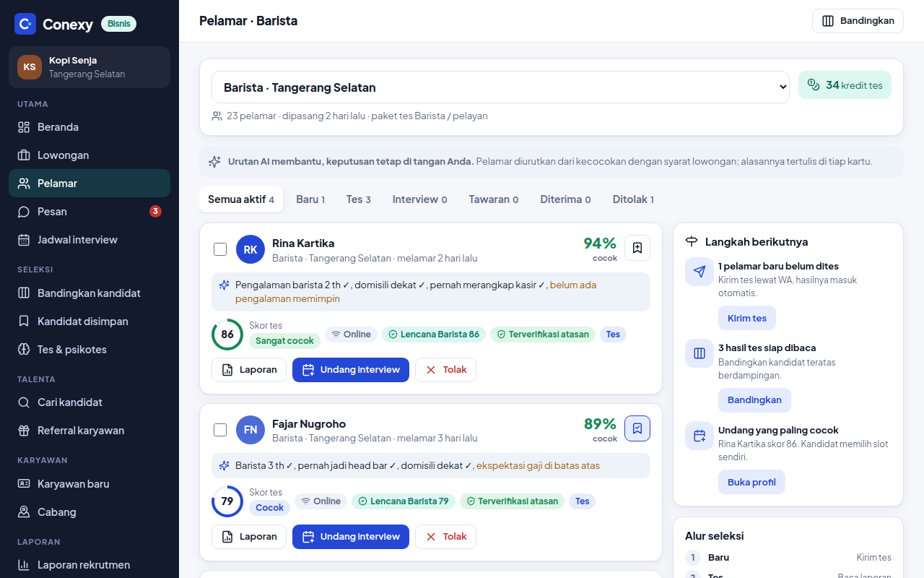Image resolution: width=924 pixels, height=578 pixels.
Task: Click the Conexy logo icon
Action: (25, 24)
